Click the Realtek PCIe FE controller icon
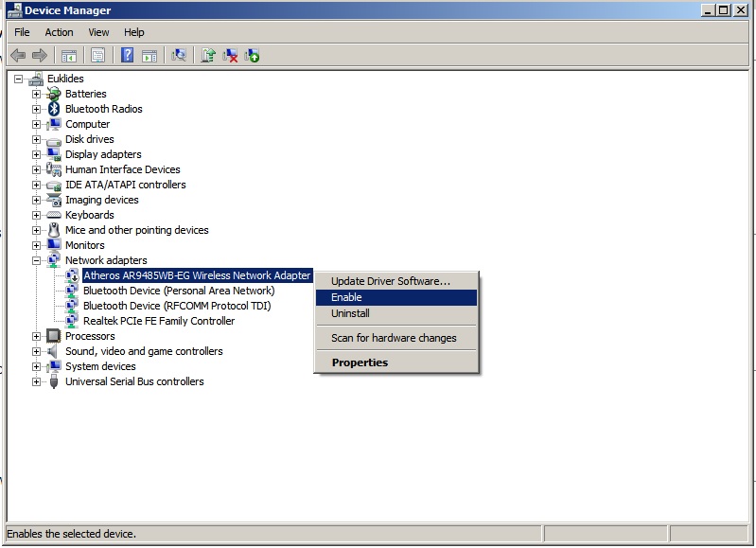Viewport: 756px width, 548px height. pyautogui.click(x=72, y=321)
